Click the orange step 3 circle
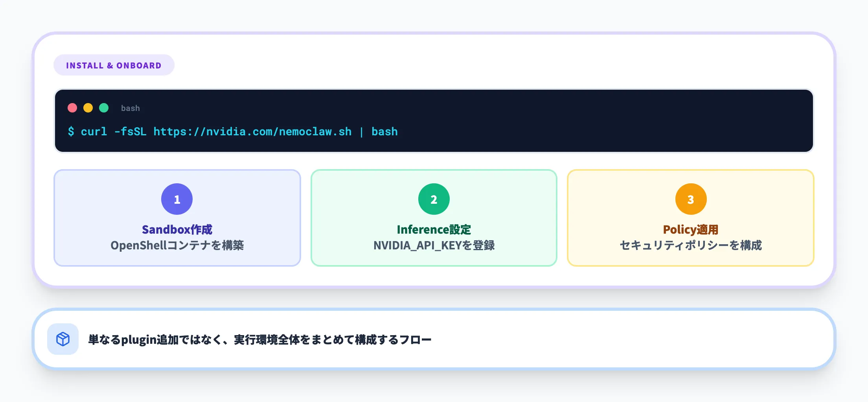 click(x=691, y=199)
